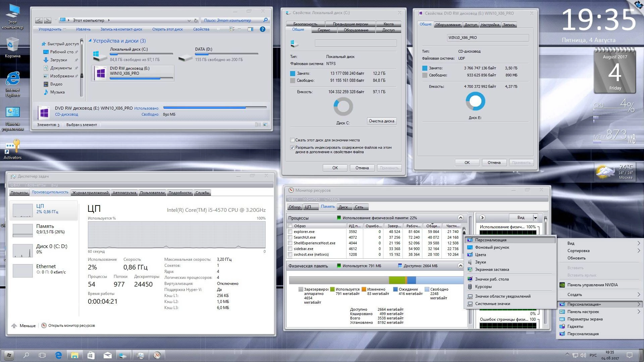The image size is (644, 362).
Task: Hide the graphs pane with the arrow button
Action: (482, 218)
